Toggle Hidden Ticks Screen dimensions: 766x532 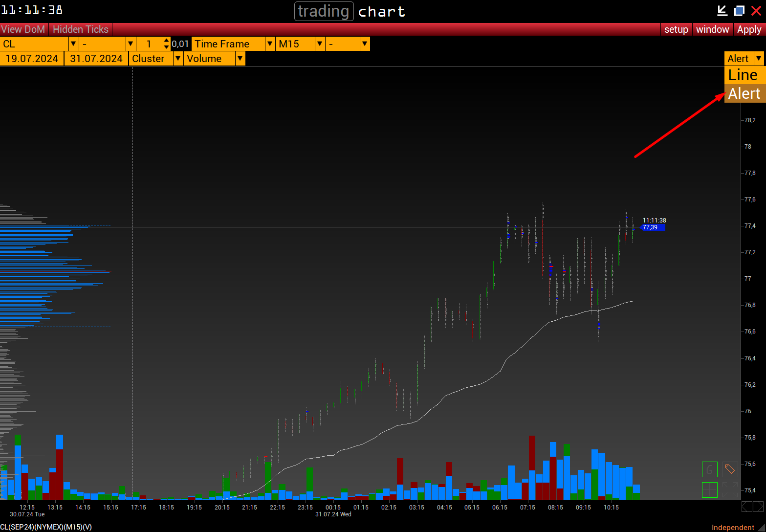81,29
